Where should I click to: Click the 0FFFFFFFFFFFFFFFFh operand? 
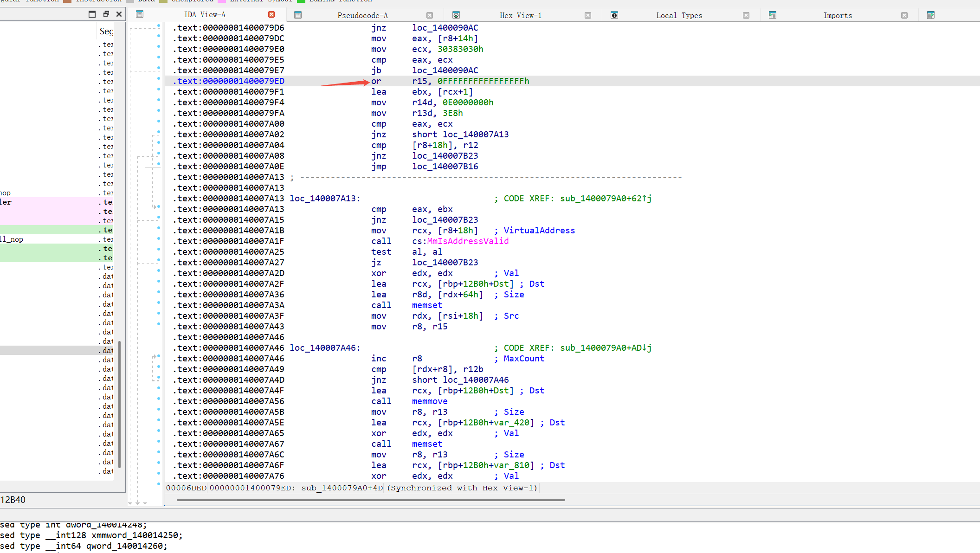click(483, 81)
